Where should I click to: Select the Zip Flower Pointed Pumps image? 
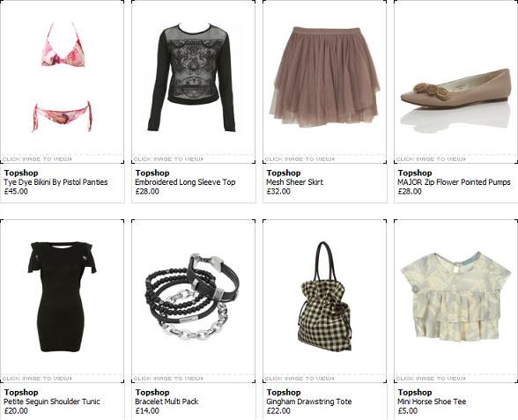tap(455, 99)
